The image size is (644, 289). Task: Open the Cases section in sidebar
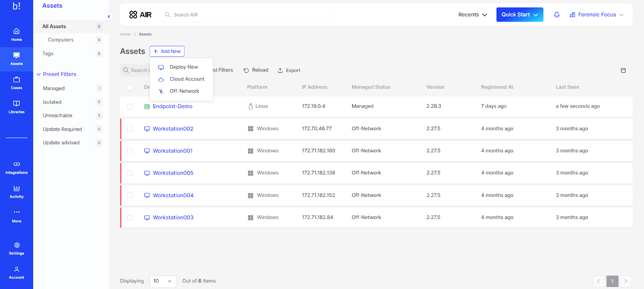click(x=17, y=83)
